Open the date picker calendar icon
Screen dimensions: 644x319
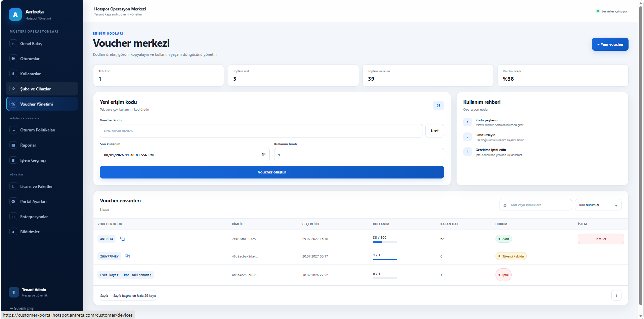[264, 155]
